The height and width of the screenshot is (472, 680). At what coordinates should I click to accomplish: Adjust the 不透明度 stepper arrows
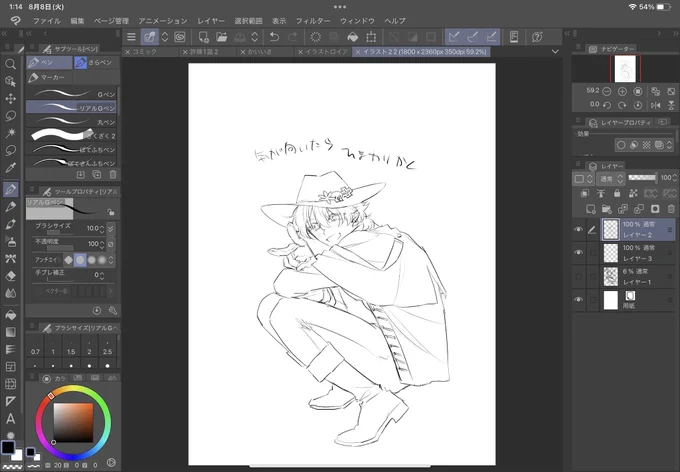pyautogui.click(x=102, y=244)
